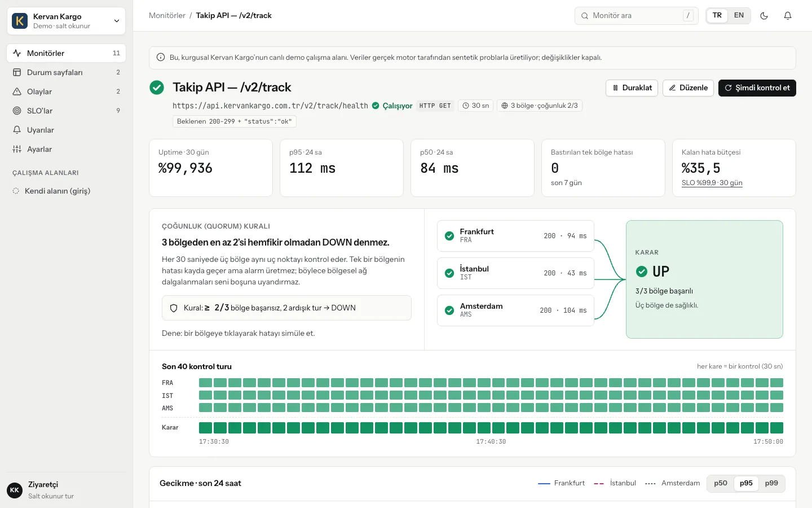Open Monitörler in the sidebar
This screenshot has width=812, height=508.
pos(66,53)
